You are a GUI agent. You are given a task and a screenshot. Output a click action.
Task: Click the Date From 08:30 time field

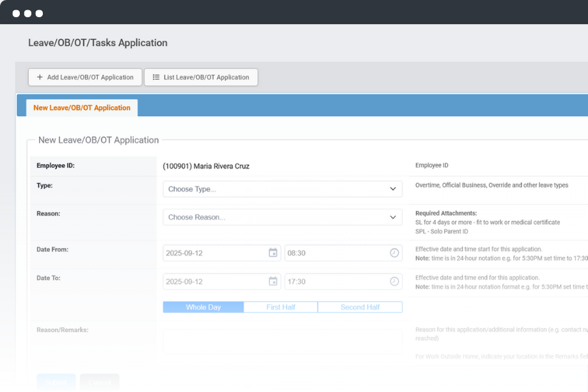pyautogui.click(x=336, y=253)
